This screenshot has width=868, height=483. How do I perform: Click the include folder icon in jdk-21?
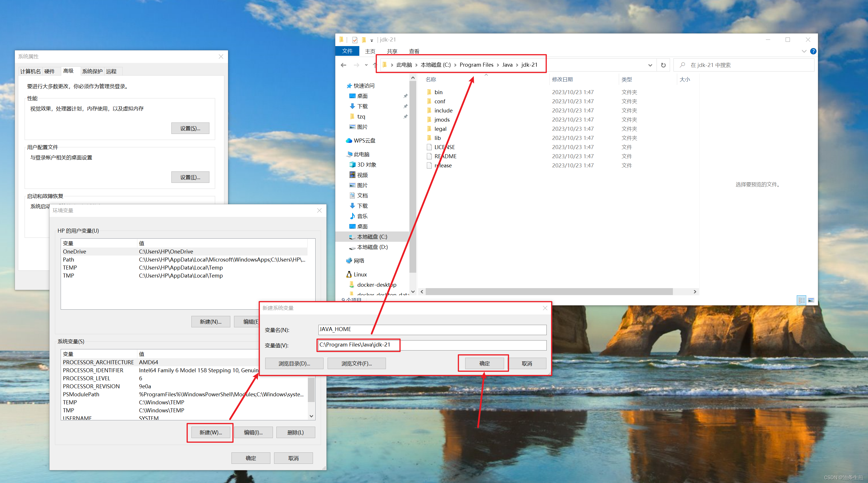429,111
